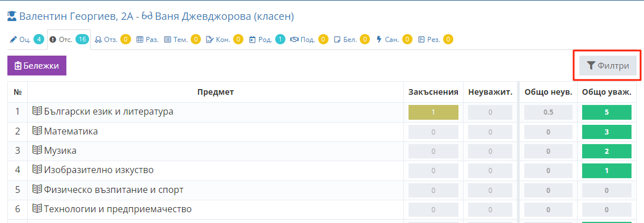Viewport: 644px width, 223px height.
Task: Click the purple Бележки button
Action: click(37, 66)
